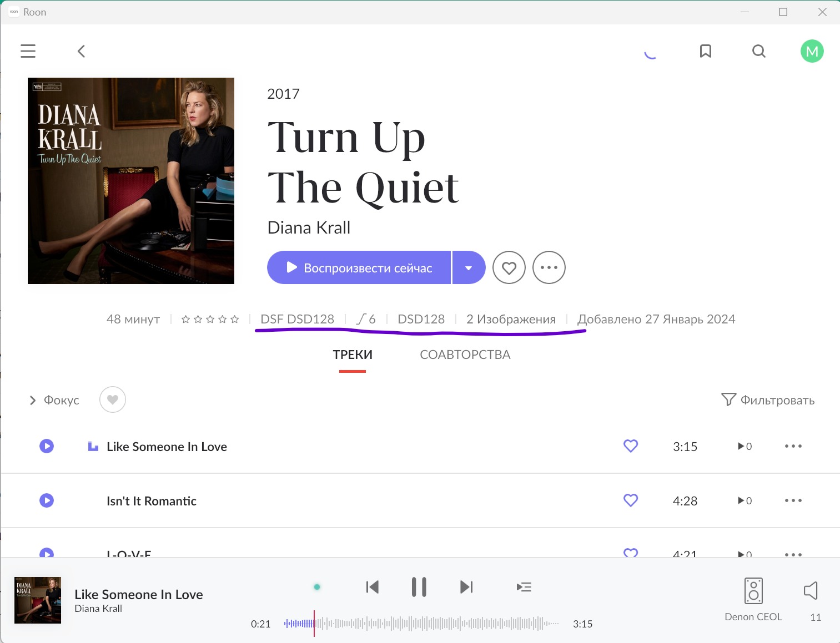Screen dimensions: 840x643
Task: Open the play options dropdown arrow
Action: pyautogui.click(x=469, y=268)
